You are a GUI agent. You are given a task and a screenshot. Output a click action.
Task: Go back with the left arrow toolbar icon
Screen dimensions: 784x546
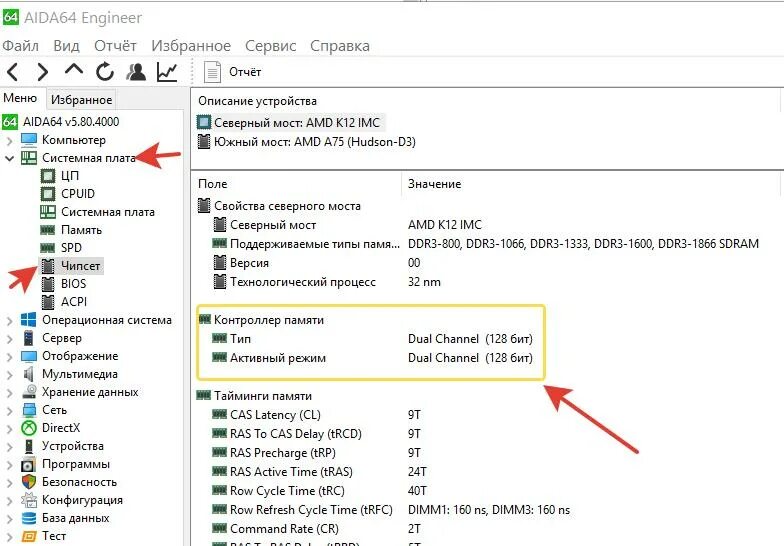[12, 72]
